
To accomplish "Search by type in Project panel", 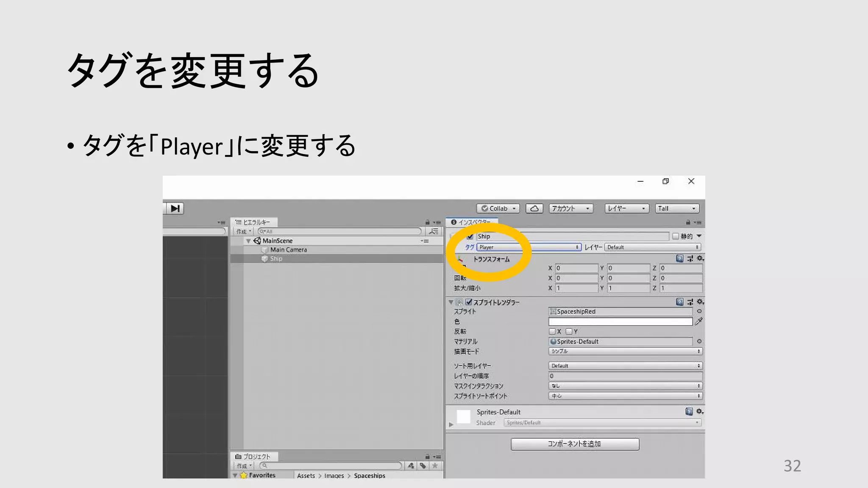I will point(411,466).
